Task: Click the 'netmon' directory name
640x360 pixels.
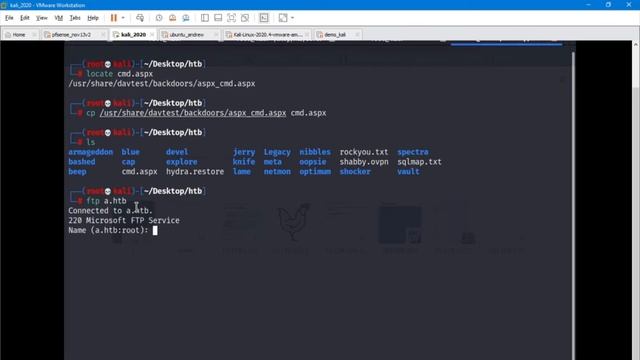Action: [277, 172]
